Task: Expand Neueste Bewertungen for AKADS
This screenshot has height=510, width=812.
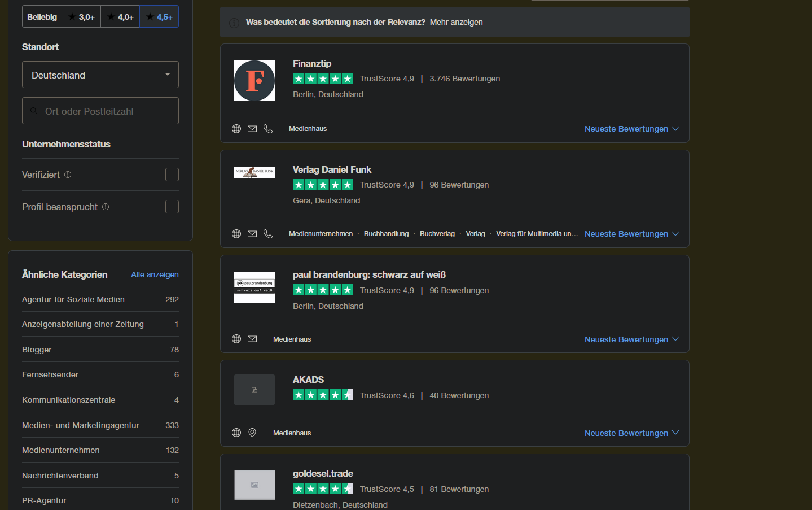Action: (x=631, y=433)
